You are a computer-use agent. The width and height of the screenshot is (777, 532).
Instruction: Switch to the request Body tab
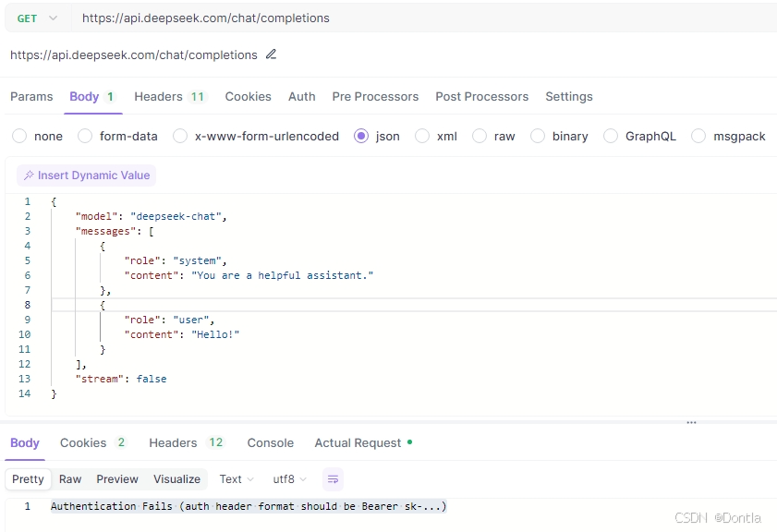coord(92,97)
